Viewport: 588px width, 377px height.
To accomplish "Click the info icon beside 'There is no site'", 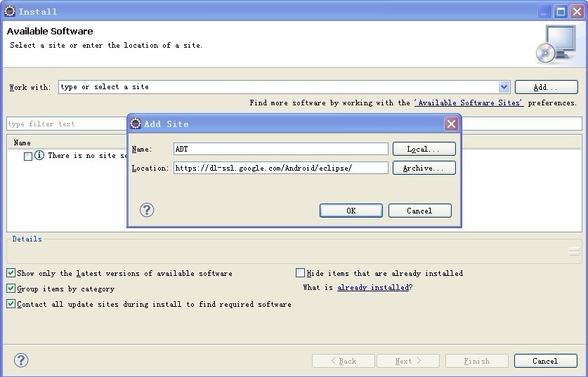I will 39,155.
